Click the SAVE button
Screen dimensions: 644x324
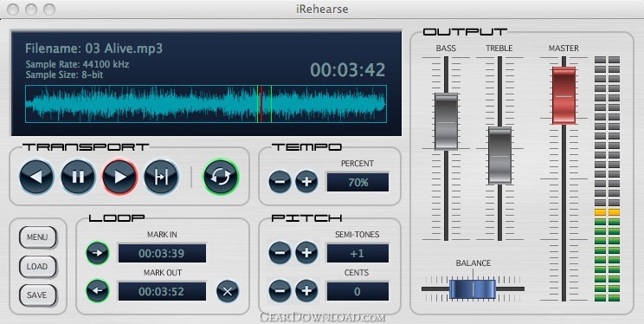37,295
